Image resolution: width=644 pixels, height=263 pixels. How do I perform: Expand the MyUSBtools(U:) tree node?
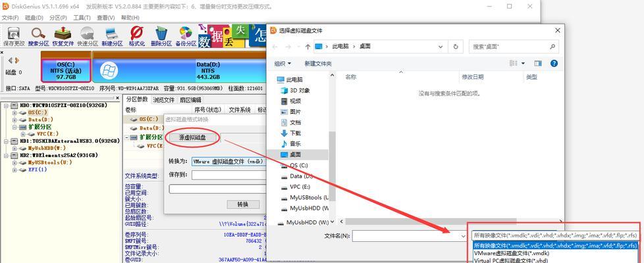point(14,162)
